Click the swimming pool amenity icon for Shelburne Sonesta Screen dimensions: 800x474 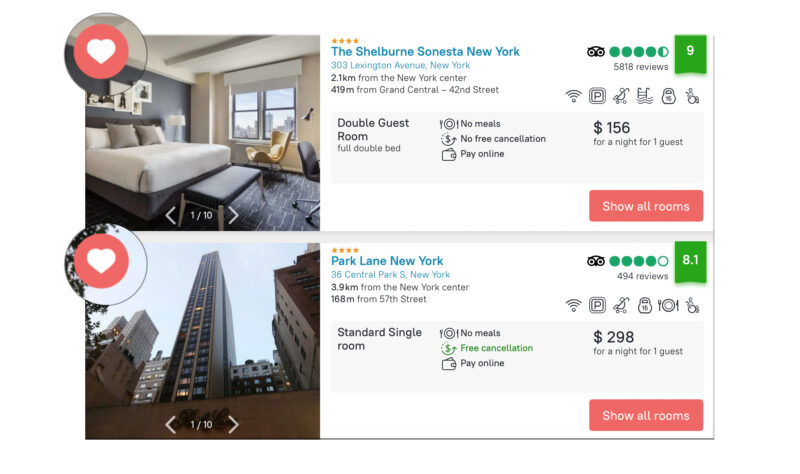(645, 96)
